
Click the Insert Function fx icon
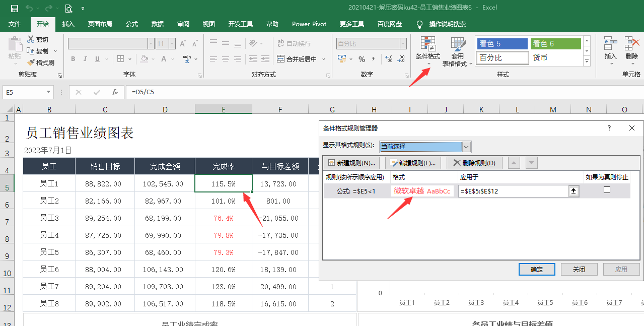click(115, 92)
